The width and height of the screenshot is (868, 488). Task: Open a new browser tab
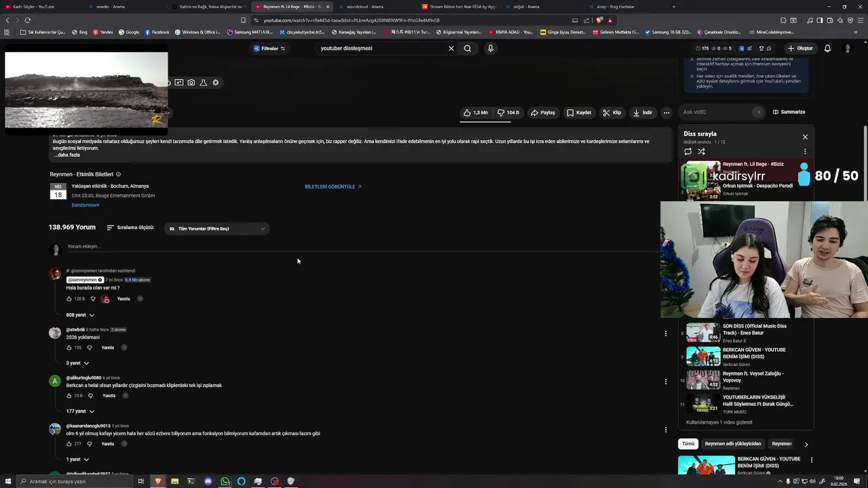(673, 7)
